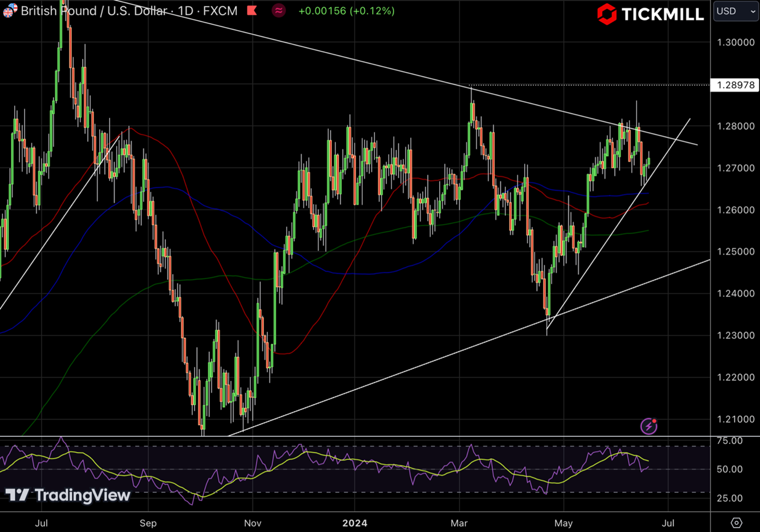The height and width of the screenshot is (532, 760).
Task: Click the 1.28978 current price label
Action: pos(735,85)
